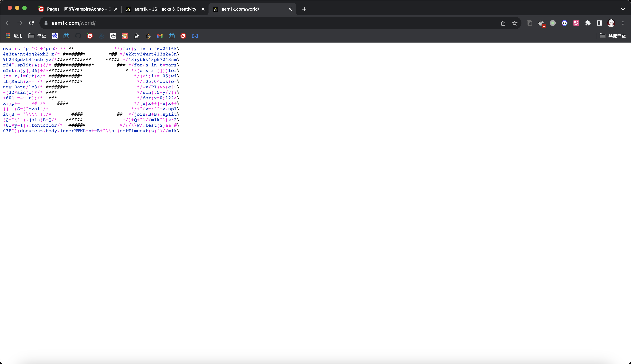Open a new tab with plus button
The height and width of the screenshot is (364, 631).
304,9
